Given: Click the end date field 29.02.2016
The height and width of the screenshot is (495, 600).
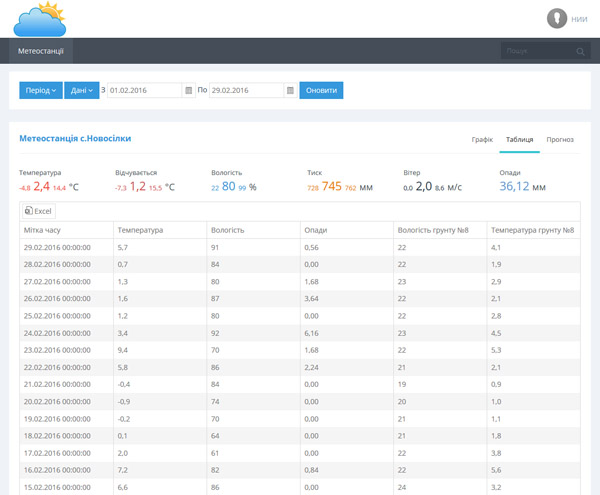Looking at the screenshot, I should point(246,90).
